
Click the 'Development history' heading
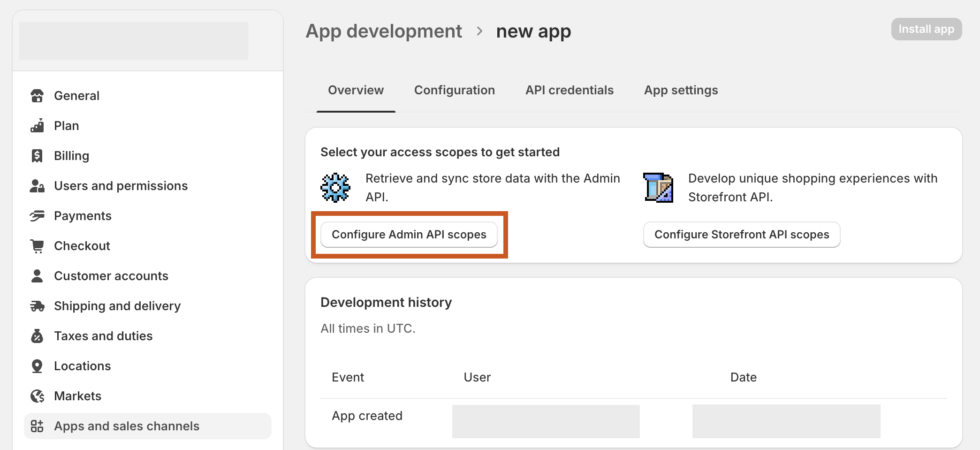[x=386, y=302]
